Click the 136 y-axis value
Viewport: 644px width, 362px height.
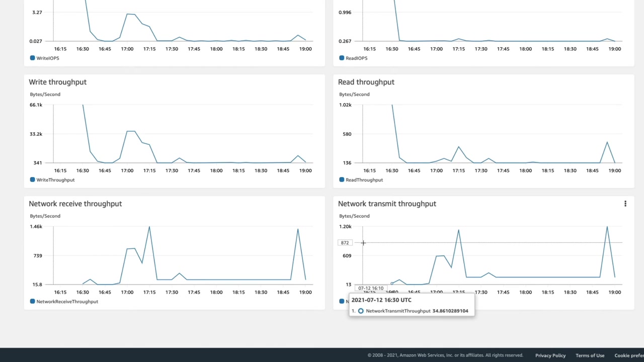(x=347, y=163)
